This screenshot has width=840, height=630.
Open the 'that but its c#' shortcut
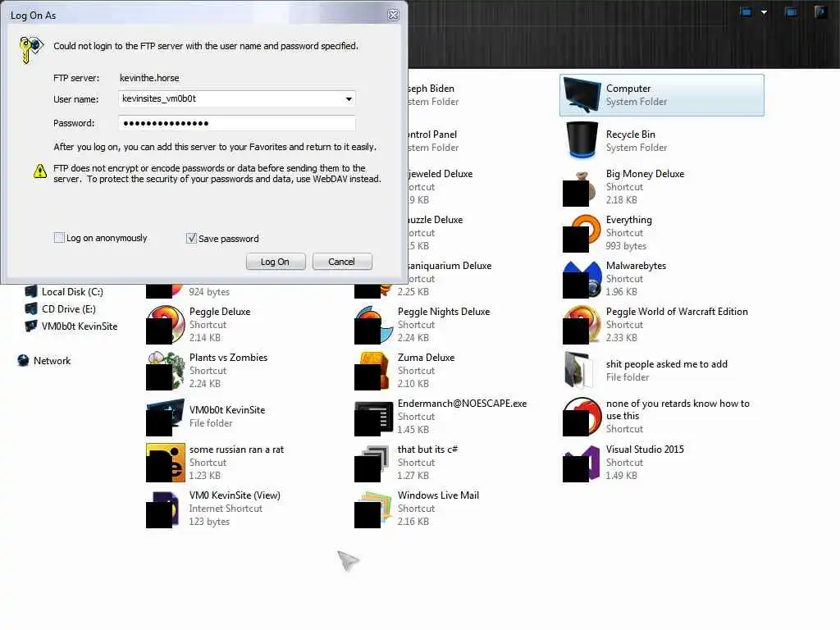[372, 463]
